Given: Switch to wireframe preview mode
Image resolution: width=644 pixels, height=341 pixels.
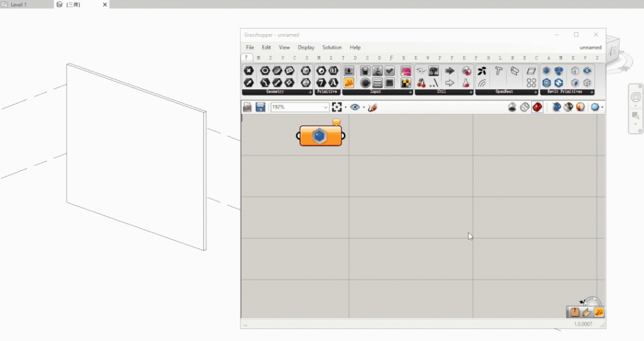Looking at the screenshot, I should [525, 107].
